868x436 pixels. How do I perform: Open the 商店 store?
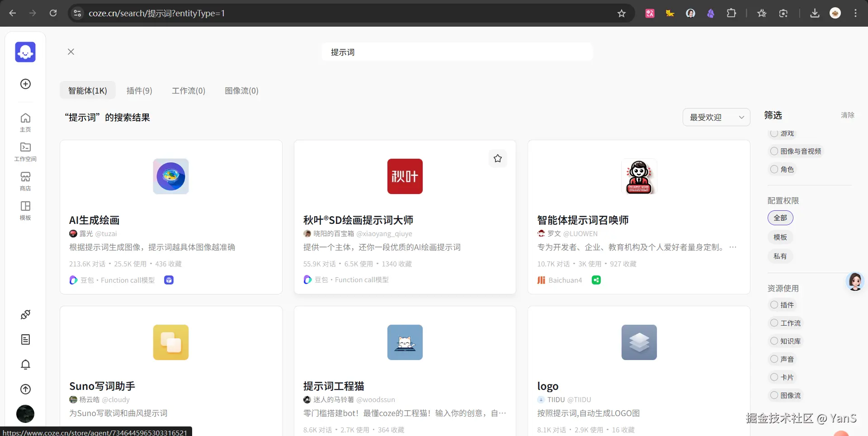[25, 181]
